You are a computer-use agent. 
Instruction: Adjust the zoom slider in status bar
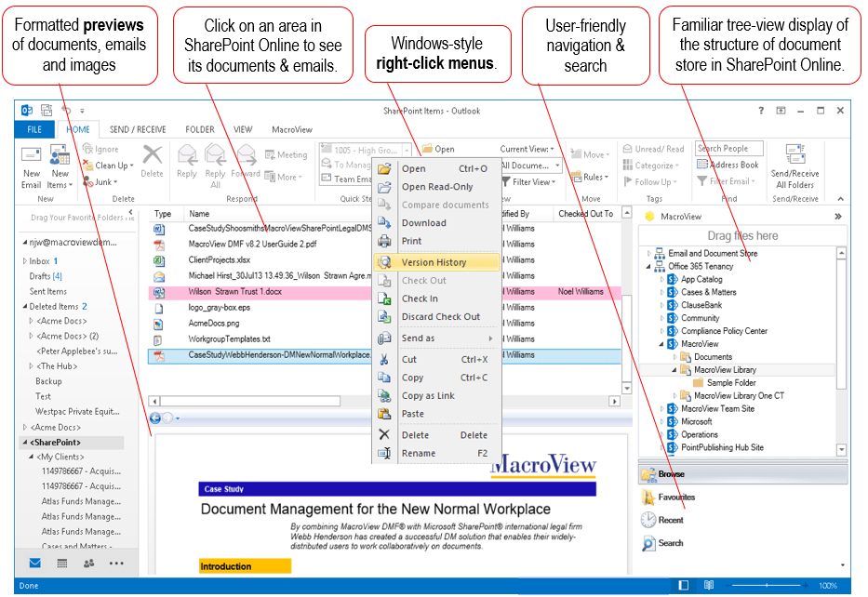coord(768,585)
